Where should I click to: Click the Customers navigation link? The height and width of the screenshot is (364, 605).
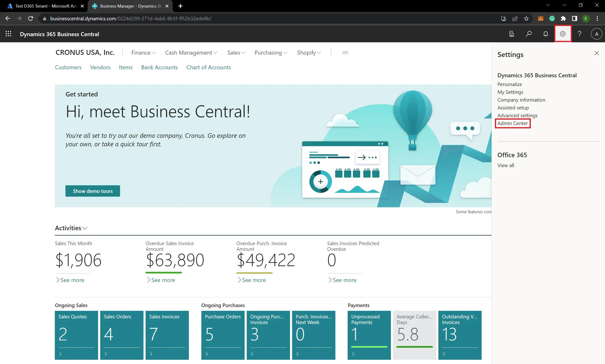(x=68, y=67)
